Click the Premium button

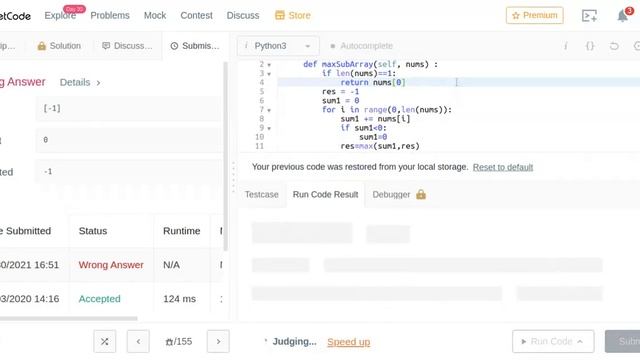coord(535,16)
